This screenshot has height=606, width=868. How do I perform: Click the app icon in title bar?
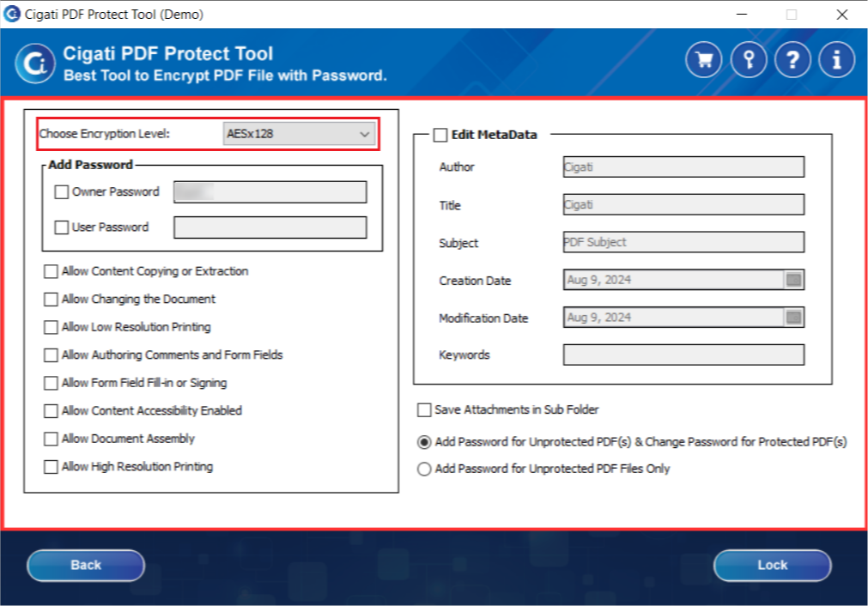click(x=12, y=14)
